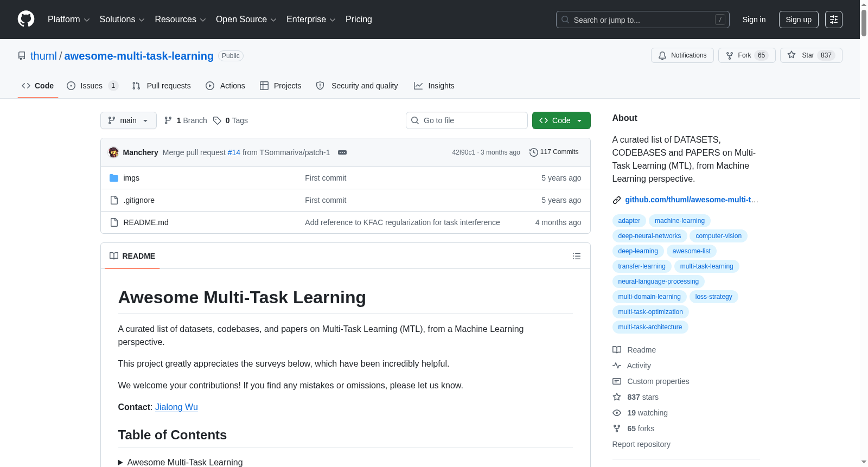The width and height of the screenshot is (868, 467).
Task: Expand the Open Source menu
Action: [x=246, y=20]
